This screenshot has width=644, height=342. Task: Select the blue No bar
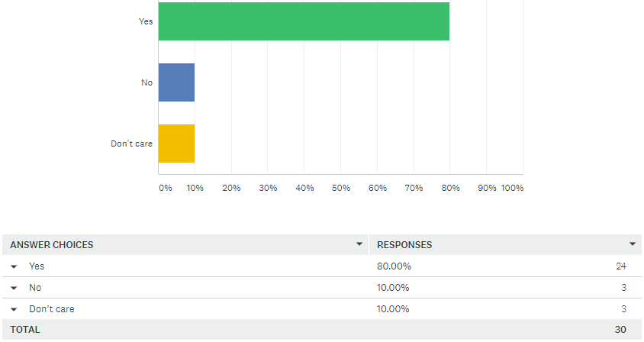176,82
